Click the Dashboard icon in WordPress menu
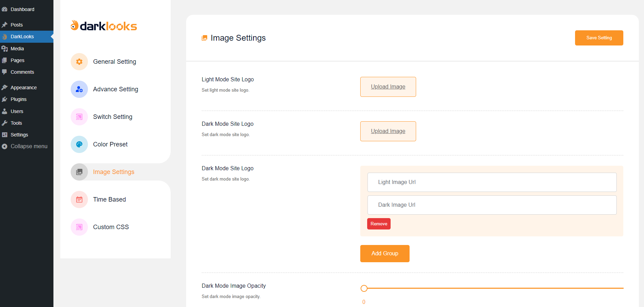Screen dimensions: 644x307 click(4, 9)
